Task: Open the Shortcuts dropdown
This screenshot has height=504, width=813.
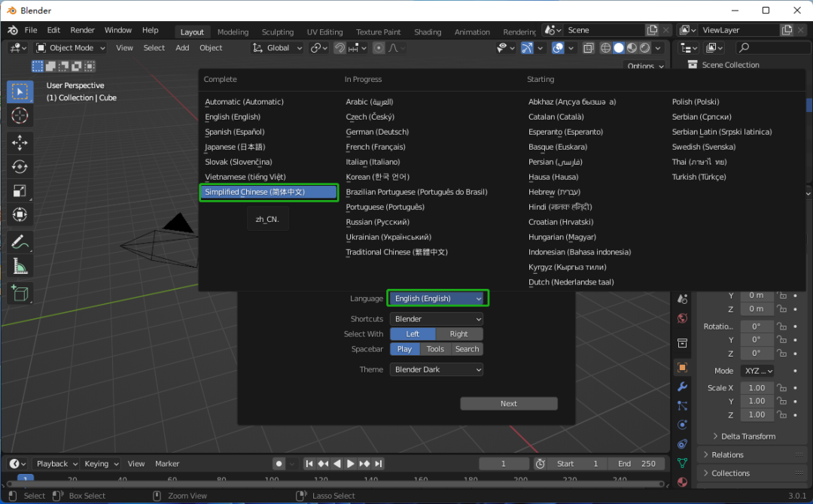Action: 437,319
